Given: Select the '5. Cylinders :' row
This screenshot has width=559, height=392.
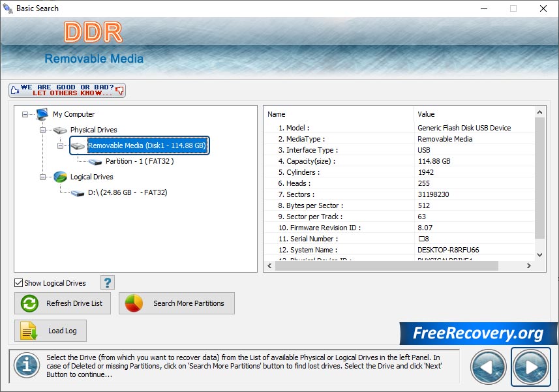Looking at the screenshot, I should coord(399,172).
